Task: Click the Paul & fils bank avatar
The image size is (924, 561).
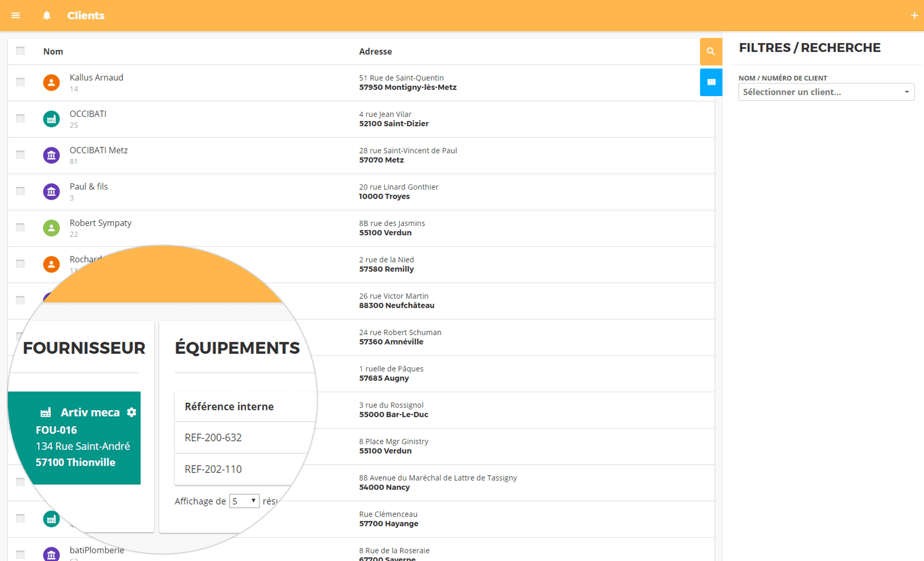Action: 51,192
